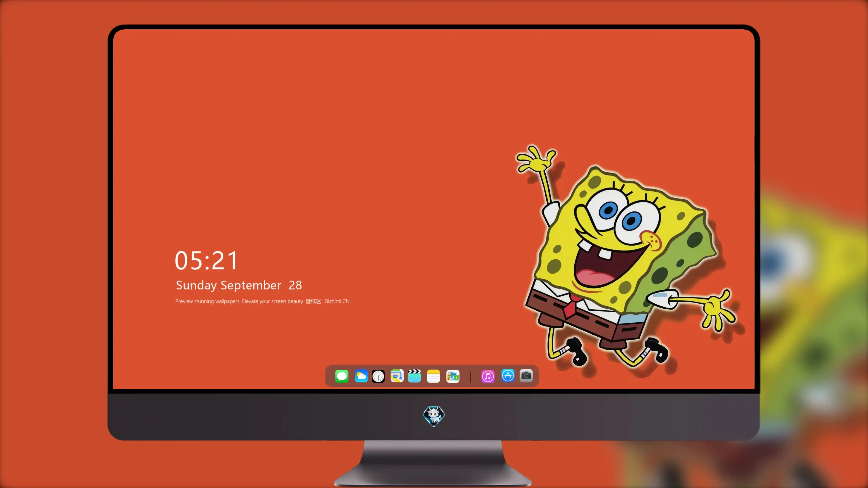
Task: Open the green Messages app in dock
Action: click(342, 376)
